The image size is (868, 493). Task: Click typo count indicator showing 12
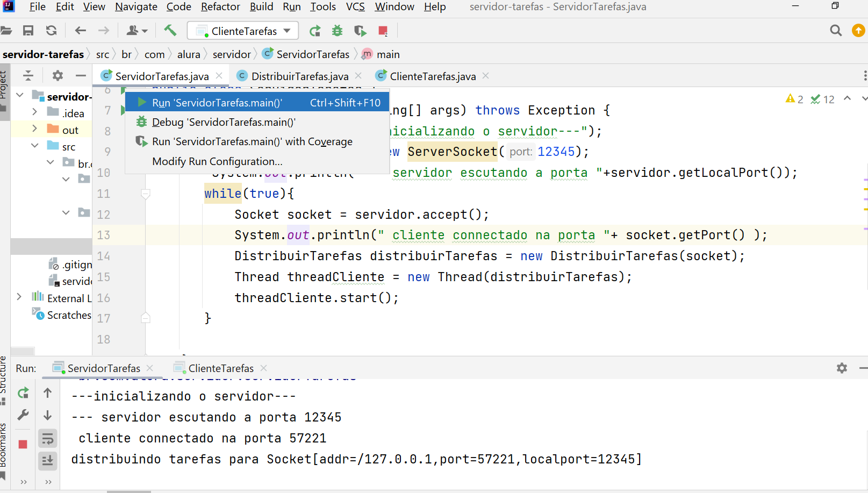coord(822,99)
